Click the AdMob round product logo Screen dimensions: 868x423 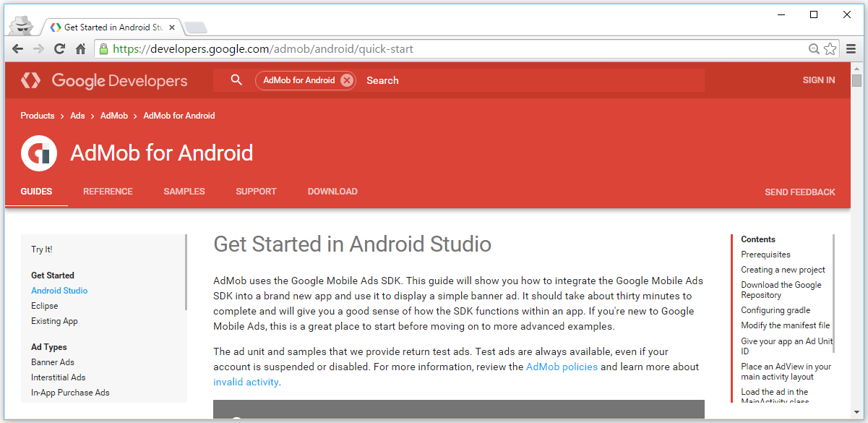(x=39, y=153)
